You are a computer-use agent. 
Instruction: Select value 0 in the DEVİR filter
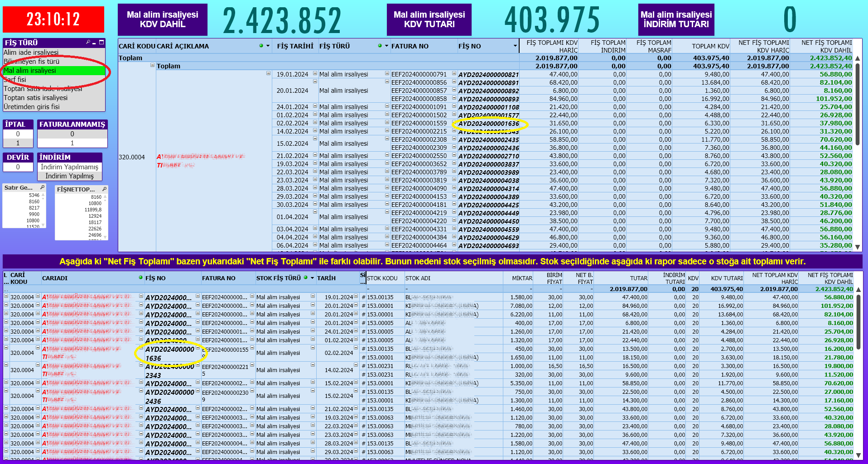click(x=18, y=167)
